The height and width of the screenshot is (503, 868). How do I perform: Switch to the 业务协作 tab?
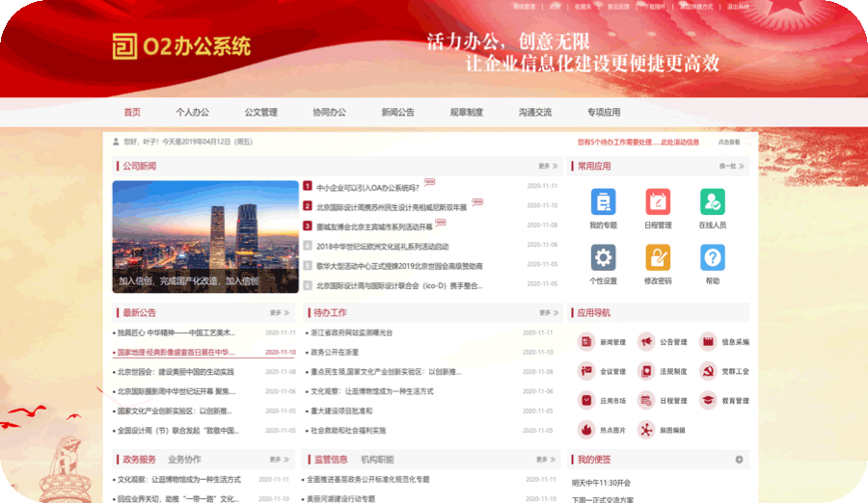pyautogui.click(x=185, y=460)
